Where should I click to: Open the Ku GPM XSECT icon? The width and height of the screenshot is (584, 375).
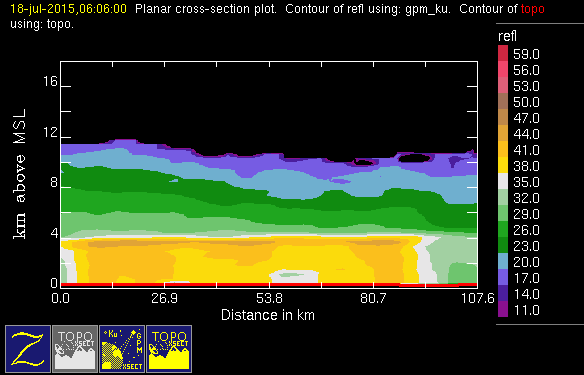tap(122, 349)
